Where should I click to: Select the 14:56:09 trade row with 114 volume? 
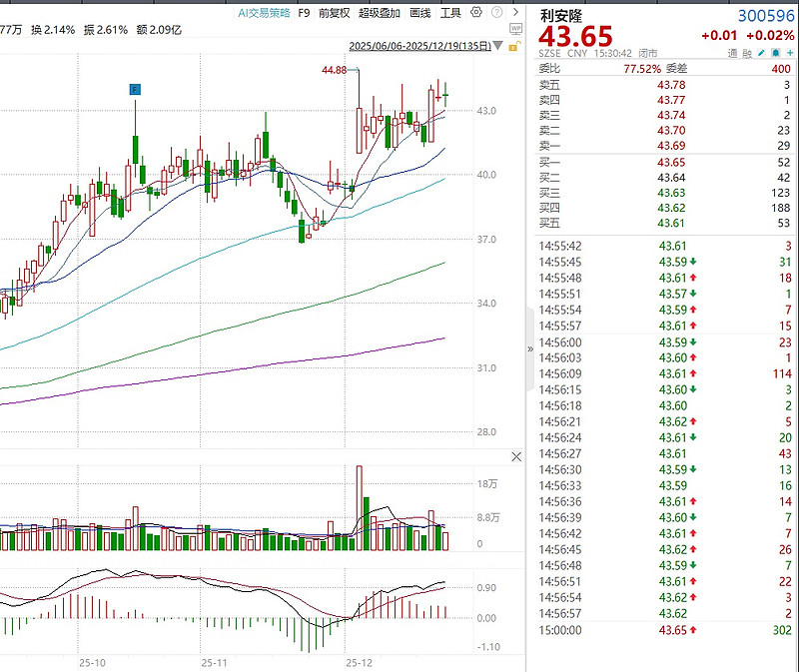(x=665, y=374)
